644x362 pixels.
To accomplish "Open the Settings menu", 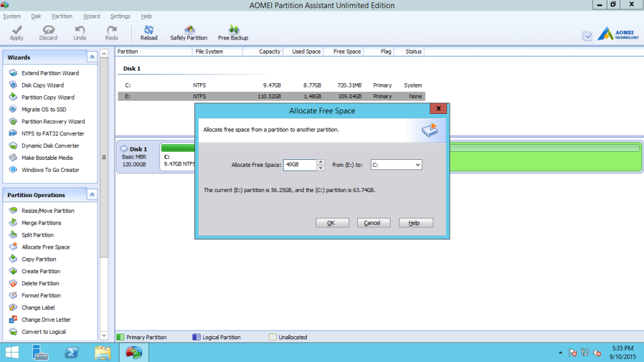I will click(120, 16).
